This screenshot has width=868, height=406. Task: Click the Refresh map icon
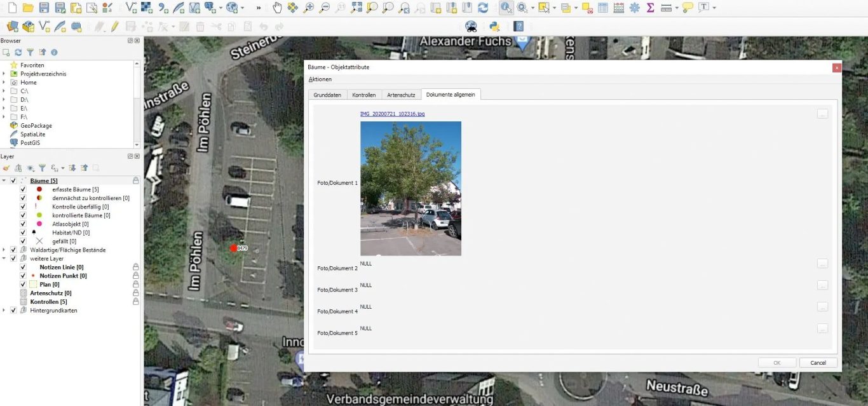(x=483, y=8)
